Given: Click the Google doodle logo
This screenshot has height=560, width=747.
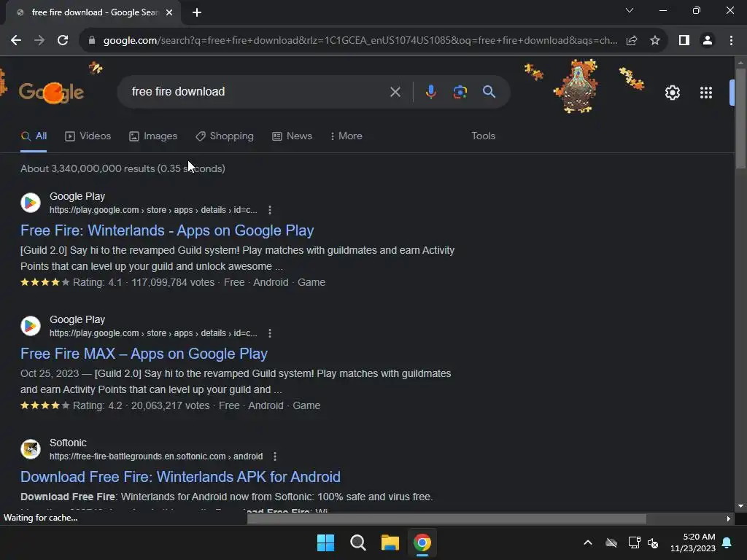Looking at the screenshot, I should coord(52,91).
